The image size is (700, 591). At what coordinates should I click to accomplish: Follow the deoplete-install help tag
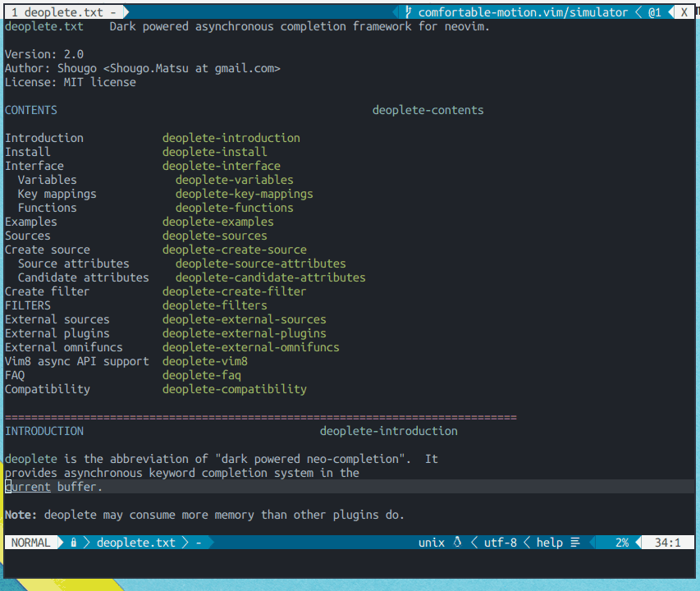coord(215,152)
